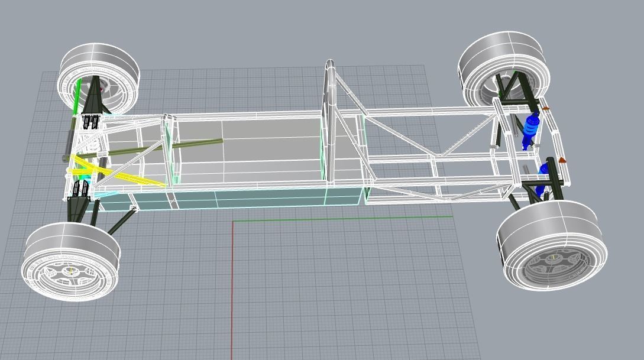
Task: Select the bottom-right rear wheel with visible rim
Action: coord(552,245)
